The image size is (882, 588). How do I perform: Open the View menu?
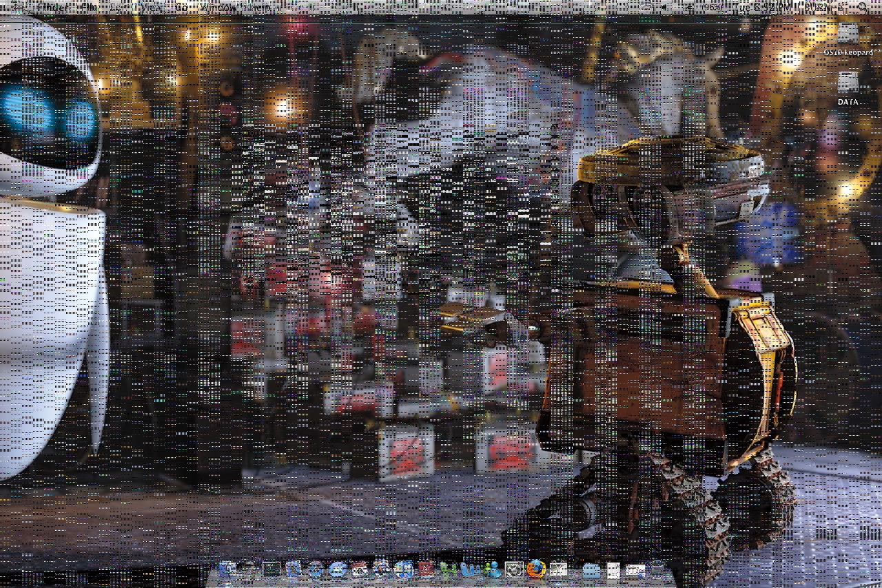click(x=150, y=7)
